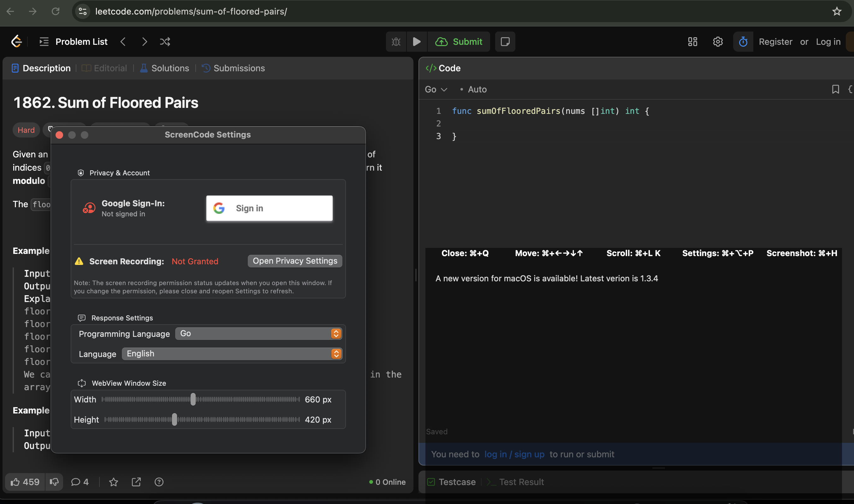
Task: Close the ScreenCode Settings window
Action: (59, 135)
